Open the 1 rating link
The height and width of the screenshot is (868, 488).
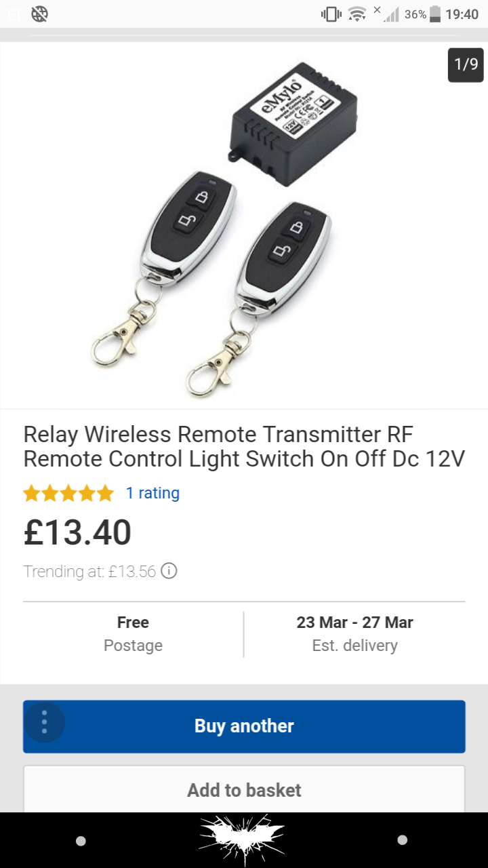[x=152, y=493]
